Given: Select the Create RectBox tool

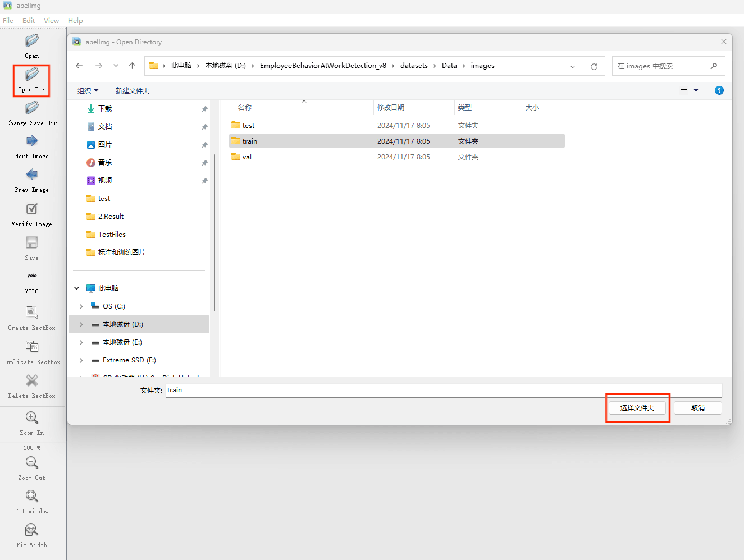Looking at the screenshot, I should point(32,313).
